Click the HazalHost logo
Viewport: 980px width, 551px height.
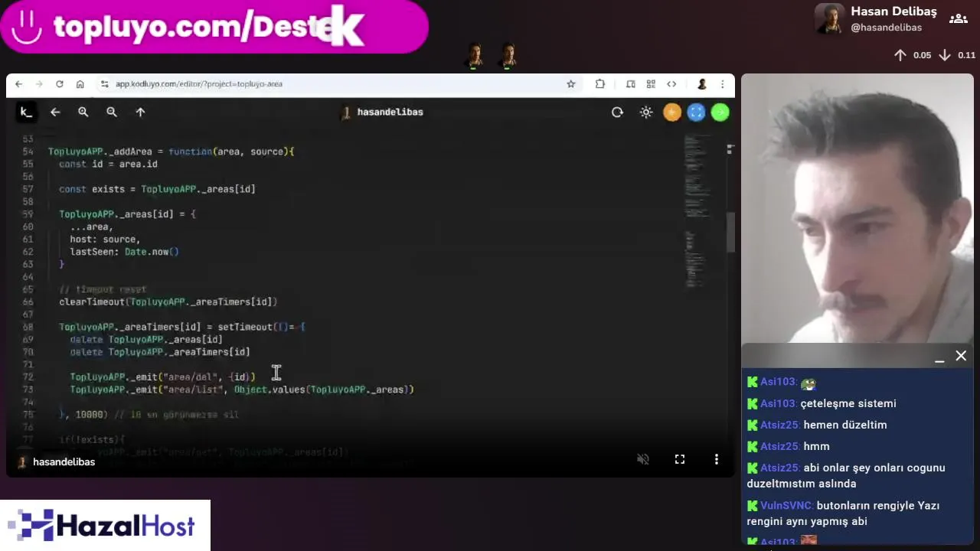pos(105,526)
